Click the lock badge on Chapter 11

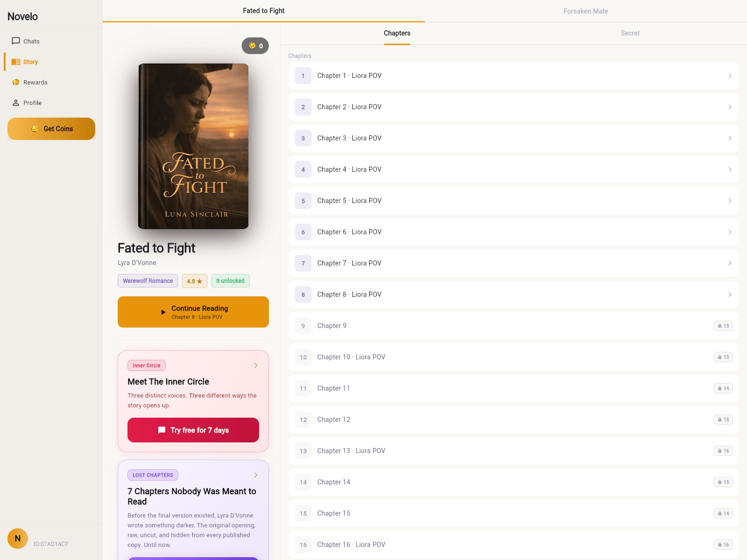tap(723, 388)
